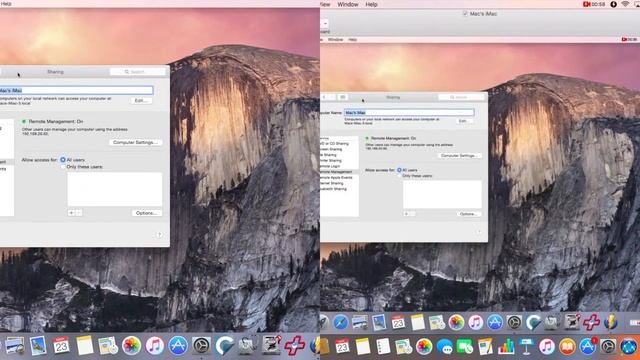Open Safari in the remote session dock
The width and height of the screenshot is (640, 360).
[x=340, y=322]
